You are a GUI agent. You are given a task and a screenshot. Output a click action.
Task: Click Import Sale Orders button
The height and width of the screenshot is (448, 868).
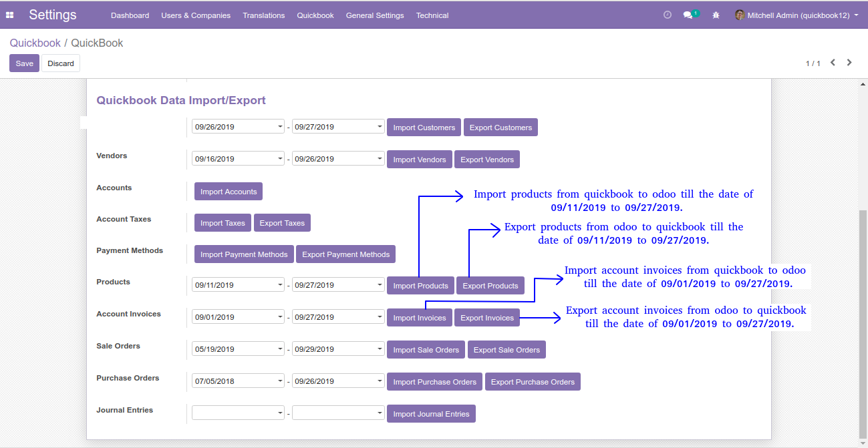pyautogui.click(x=426, y=350)
